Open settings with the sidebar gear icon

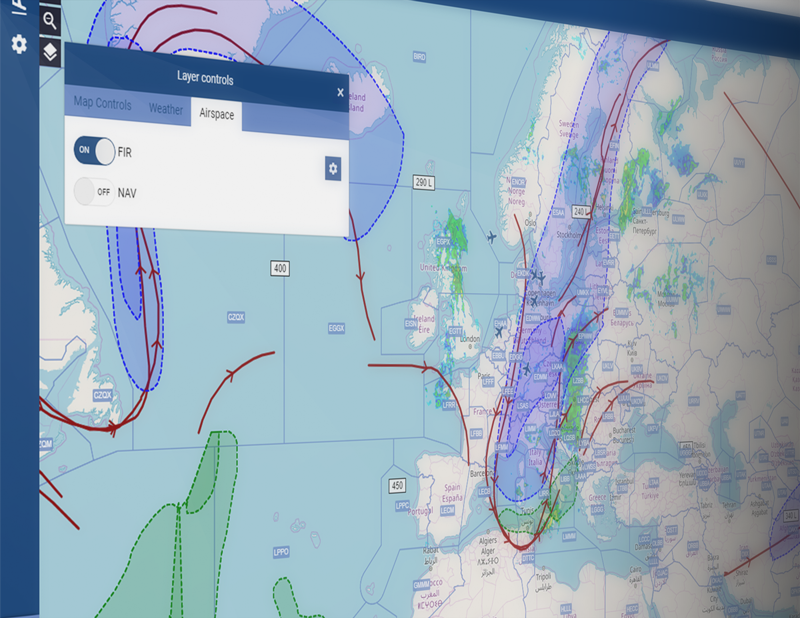tap(19, 44)
